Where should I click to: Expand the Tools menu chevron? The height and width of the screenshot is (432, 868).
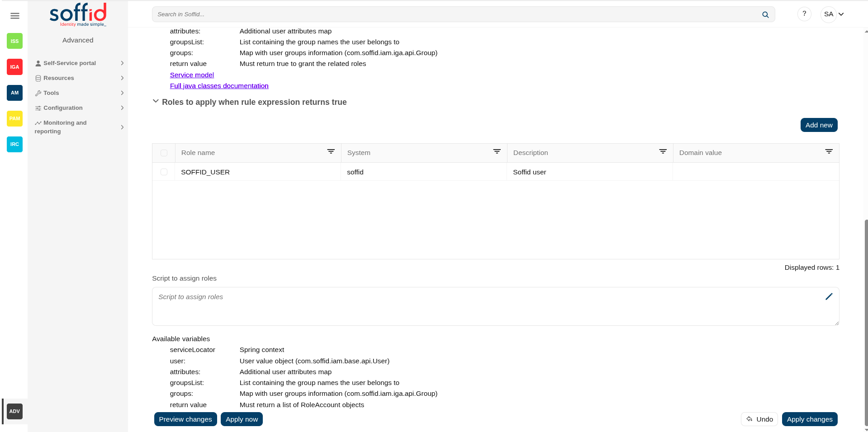(122, 93)
